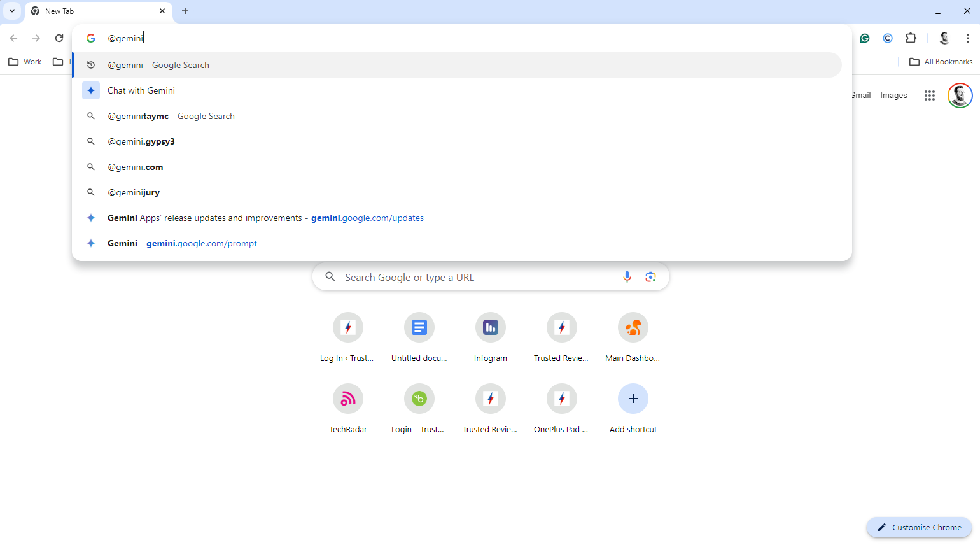Click the Add shortcut plus button

(633, 399)
